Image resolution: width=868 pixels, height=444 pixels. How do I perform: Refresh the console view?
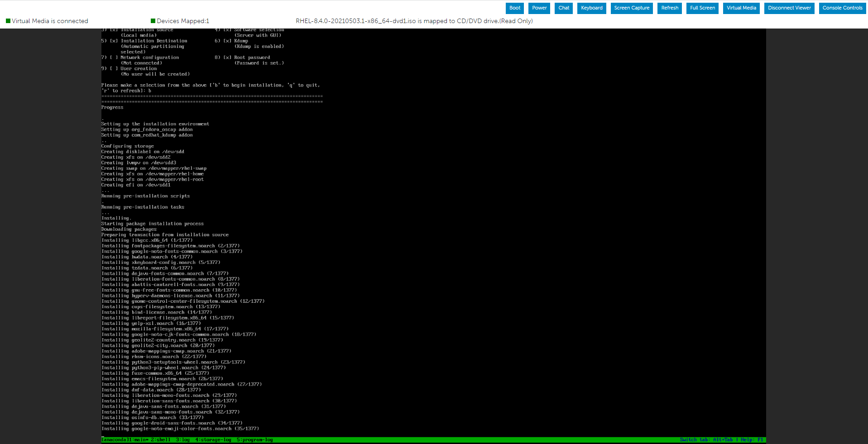click(669, 8)
